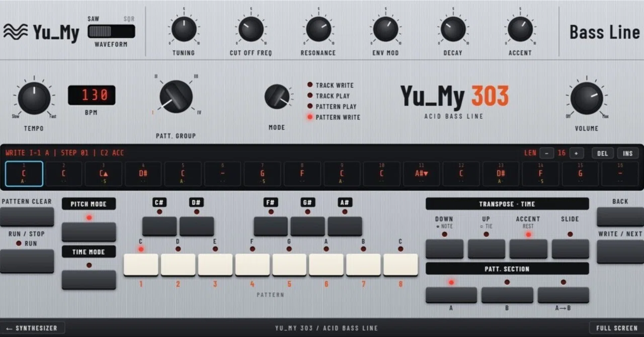644x337 pixels.
Task: Decrease pattern length with minus button
Action: point(547,153)
